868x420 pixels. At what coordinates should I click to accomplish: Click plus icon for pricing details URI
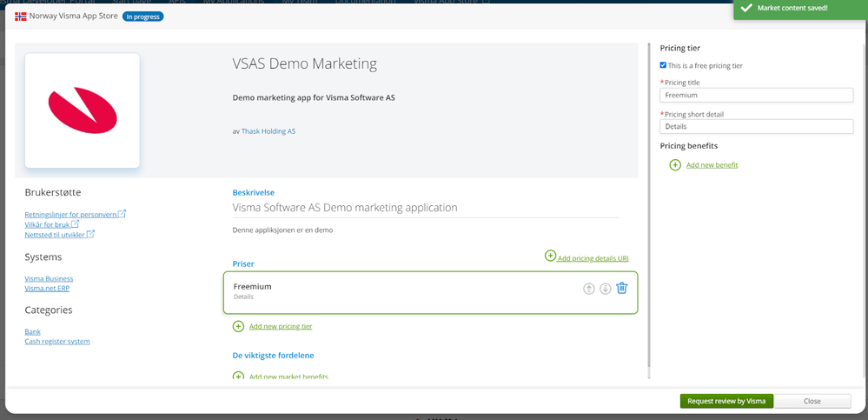pos(550,256)
